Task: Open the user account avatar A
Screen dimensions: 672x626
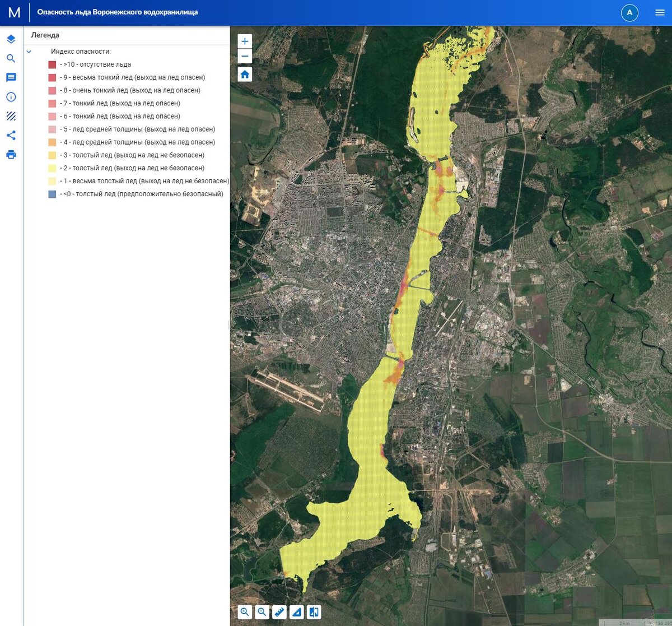Action: pyautogui.click(x=629, y=12)
